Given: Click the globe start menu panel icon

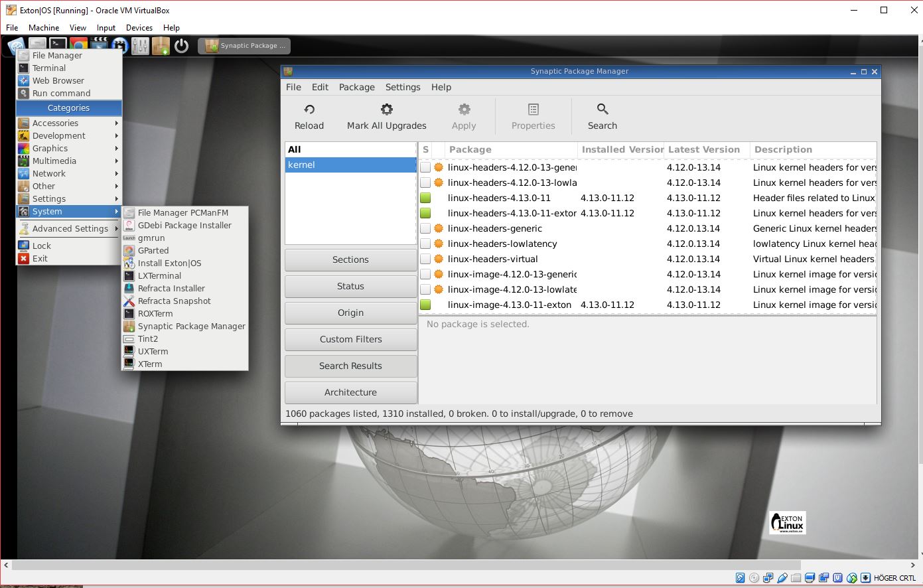Looking at the screenshot, I should pos(17,45).
